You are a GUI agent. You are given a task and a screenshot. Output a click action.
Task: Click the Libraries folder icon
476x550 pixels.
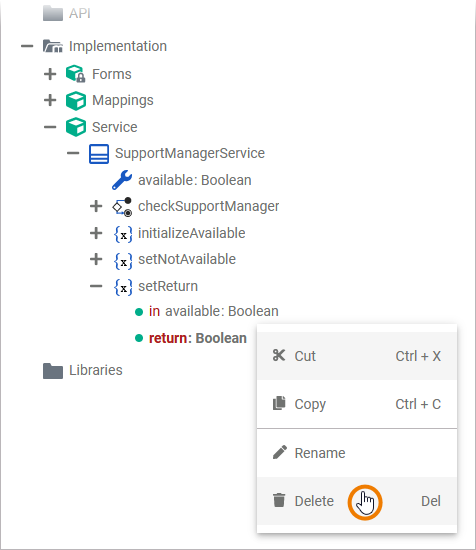click(x=53, y=371)
